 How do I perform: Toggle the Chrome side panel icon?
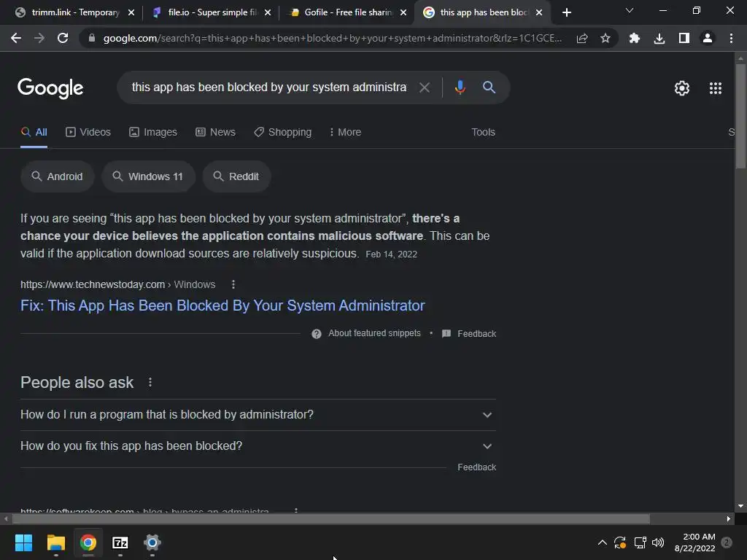click(684, 38)
